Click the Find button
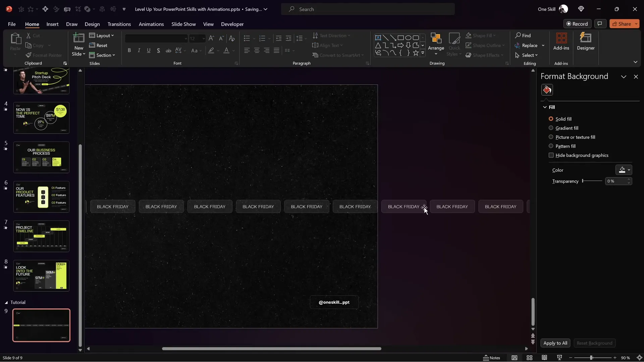Image resolution: width=644 pixels, height=362 pixels. pyautogui.click(x=523, y=36)
